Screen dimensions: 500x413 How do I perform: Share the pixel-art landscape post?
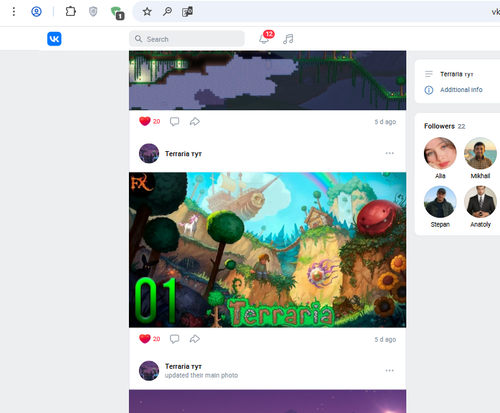(x=195, y=121)
